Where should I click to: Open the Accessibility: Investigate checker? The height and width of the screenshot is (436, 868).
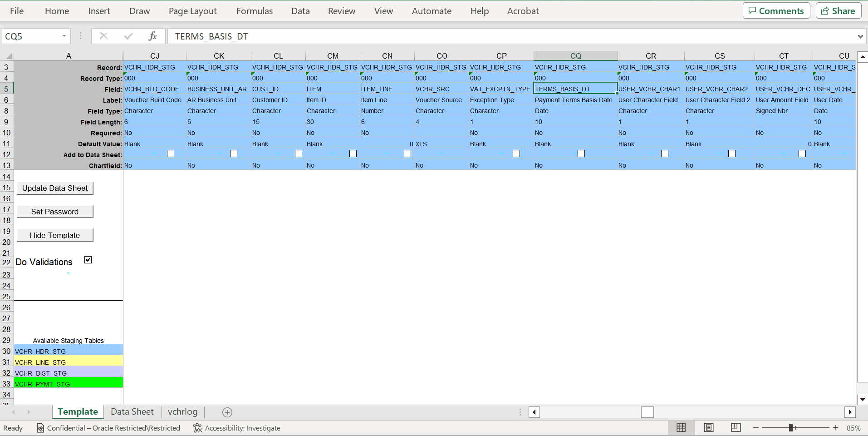point(236,427)
